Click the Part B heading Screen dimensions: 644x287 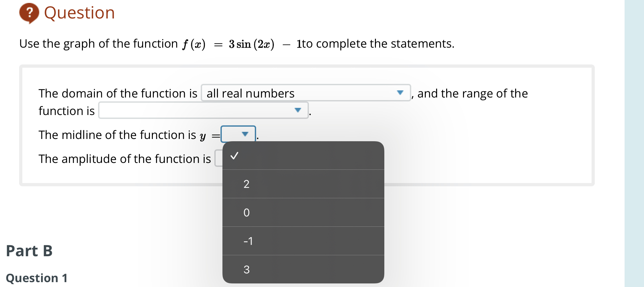pyautogui.click(x=29, y=250)
